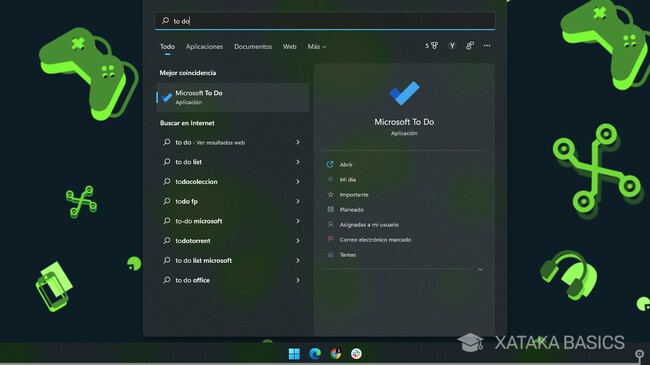Expand the 'to do' web result chevron

coord(298,142)
